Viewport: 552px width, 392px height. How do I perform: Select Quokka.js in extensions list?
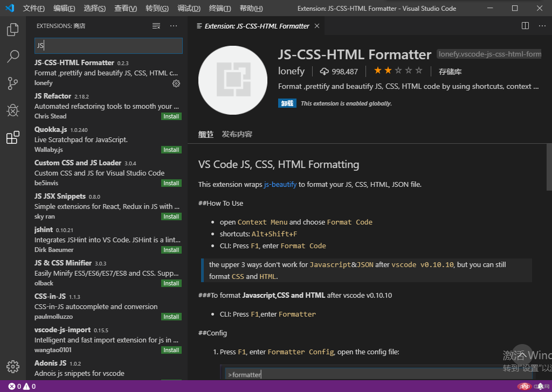(107, 139)
